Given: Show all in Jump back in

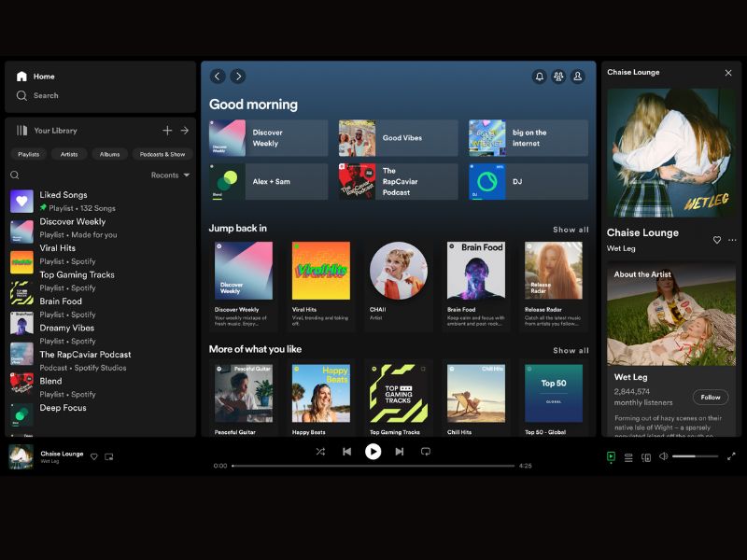Looking at the screenshot, I should tap(571, 230).
